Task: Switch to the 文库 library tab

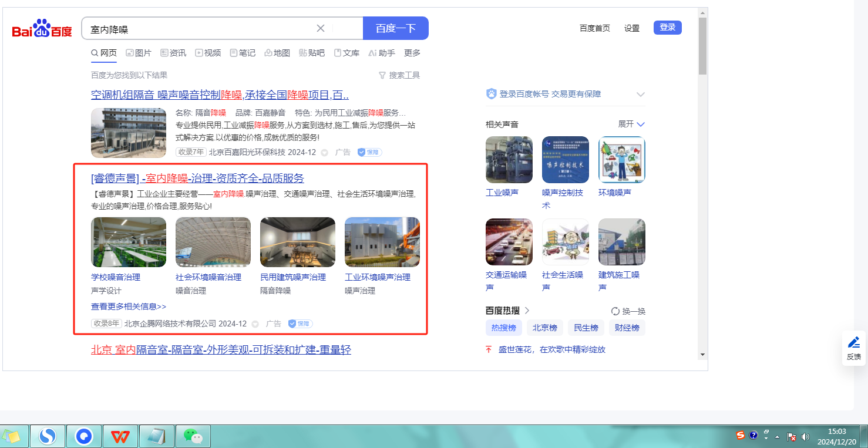Action: (346, 53)
